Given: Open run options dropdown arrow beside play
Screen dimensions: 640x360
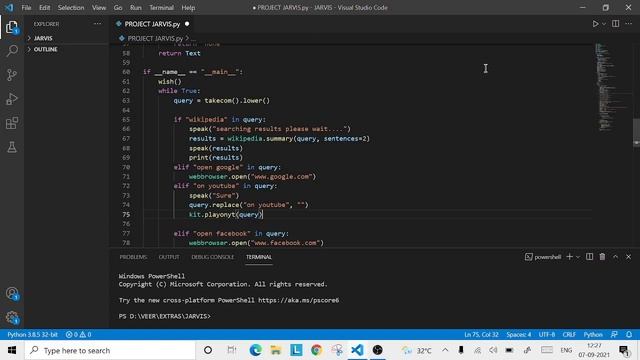Looking at the screenshot, I should (604, 24).
